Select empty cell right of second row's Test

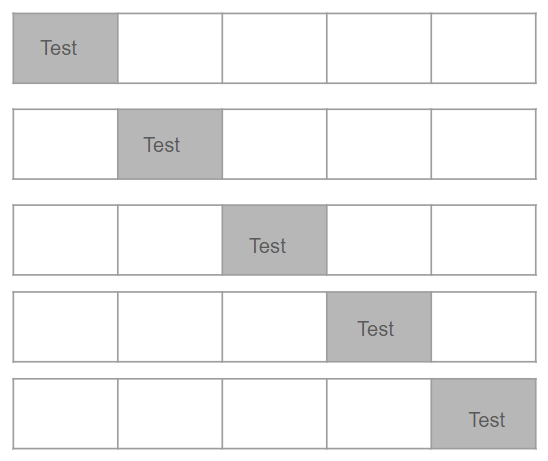tap(274, 144)
